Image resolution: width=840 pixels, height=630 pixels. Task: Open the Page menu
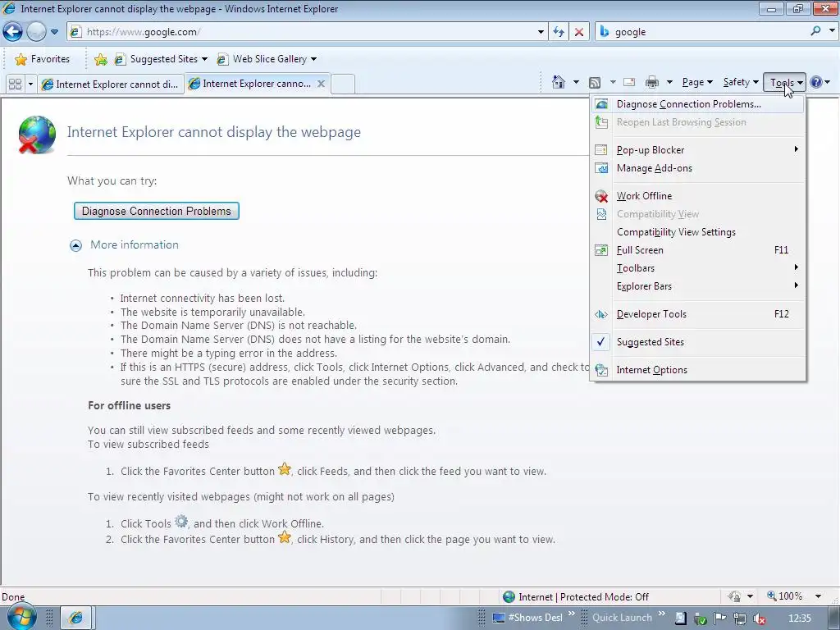pos(697,82)
